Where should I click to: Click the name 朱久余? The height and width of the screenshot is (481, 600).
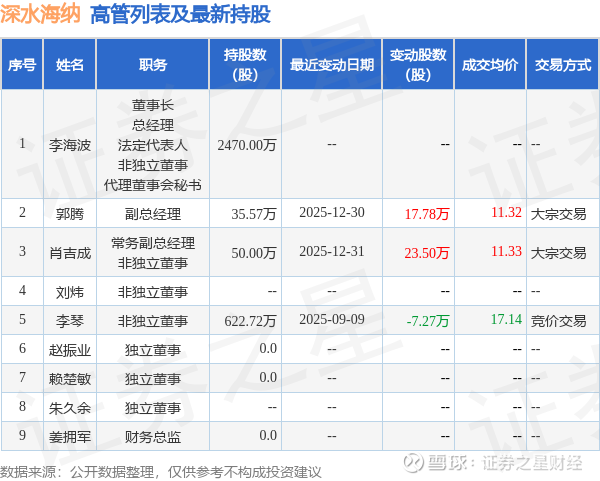(70, 408)
